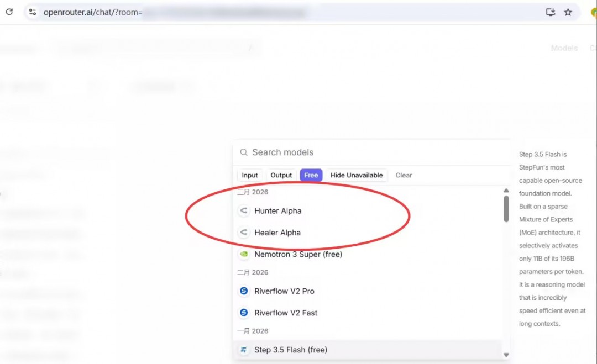This screenshot has width=597, height=364.
Task: Click the 二月 2026 group header
Action: point(253,272)
